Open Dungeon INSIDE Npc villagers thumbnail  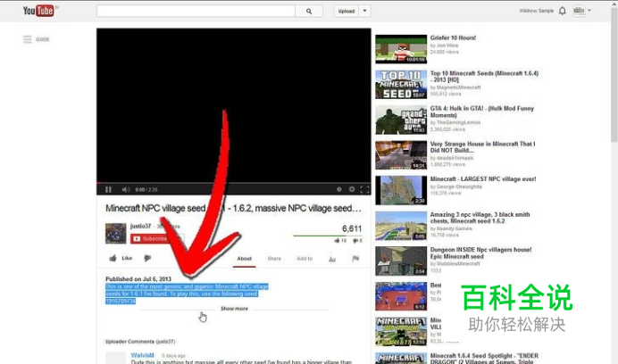401,261
